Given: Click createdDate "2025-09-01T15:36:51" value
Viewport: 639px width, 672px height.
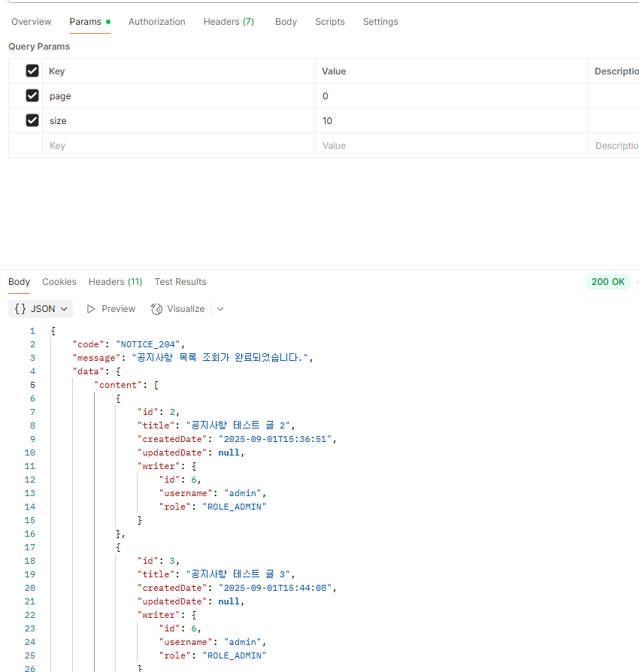Looking at the screenshot, I should (x=275, y=439).
